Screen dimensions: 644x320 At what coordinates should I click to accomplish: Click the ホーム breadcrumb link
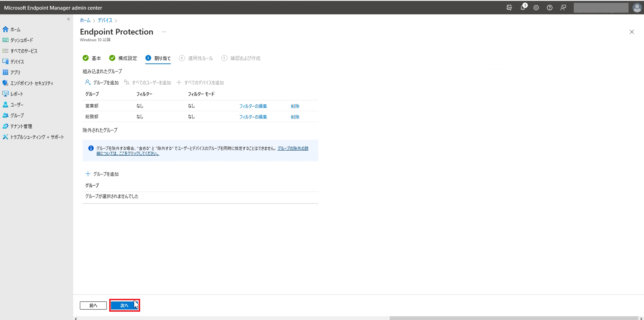point(85,20)
